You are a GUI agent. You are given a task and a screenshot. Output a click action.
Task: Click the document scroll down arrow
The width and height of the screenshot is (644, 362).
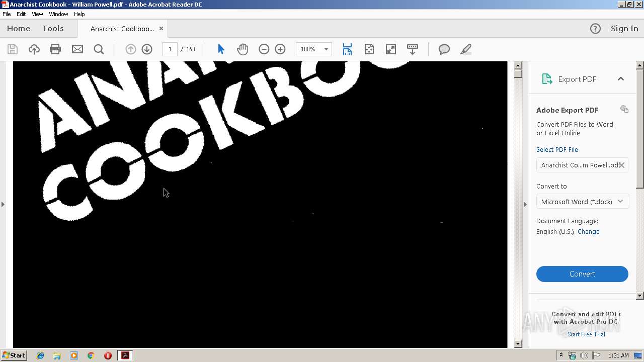[518, 344]
